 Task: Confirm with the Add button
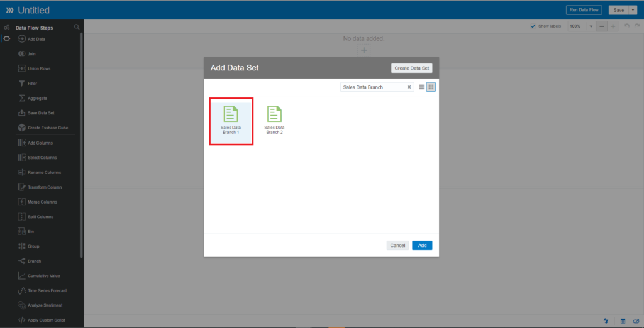(x=422, y=246)
